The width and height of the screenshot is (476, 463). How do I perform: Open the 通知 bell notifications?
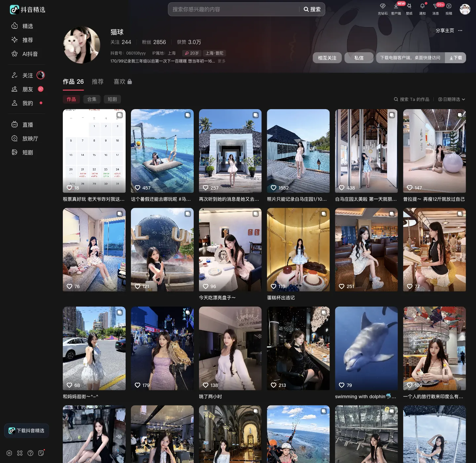click(x=422, y=6)
